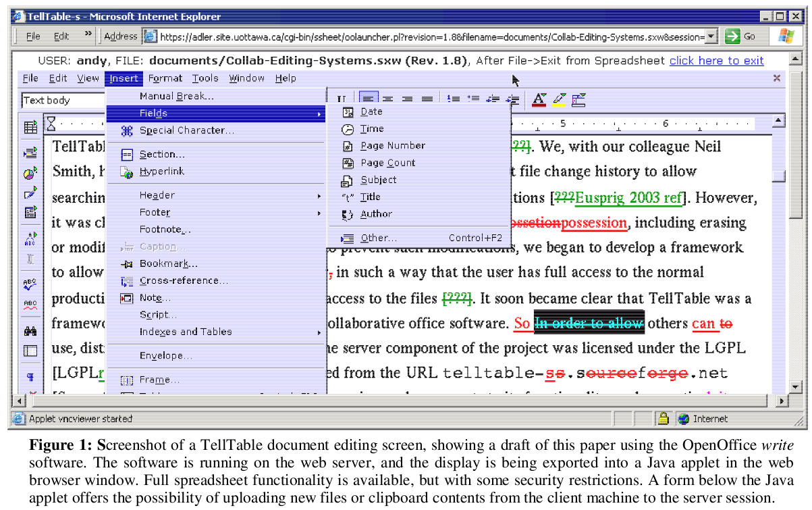The width and height of the screenshot is (812, 510).
Task: Click the Decrease Indent icon
Action: click(x=493, y=99)
